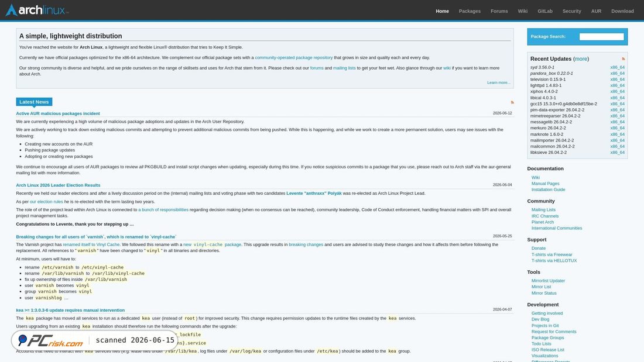Open T-shirts via HELLOTUX link
This screenshot has width=644, height=362.
point(554,261)
